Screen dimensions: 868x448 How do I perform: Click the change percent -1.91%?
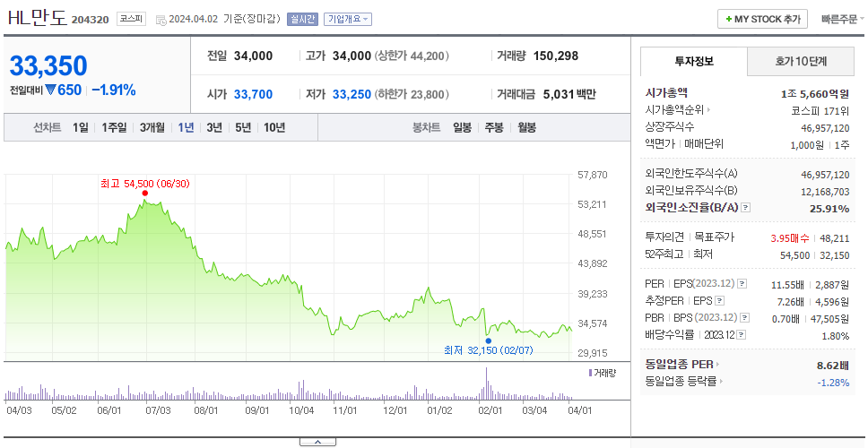pos(114,90)
